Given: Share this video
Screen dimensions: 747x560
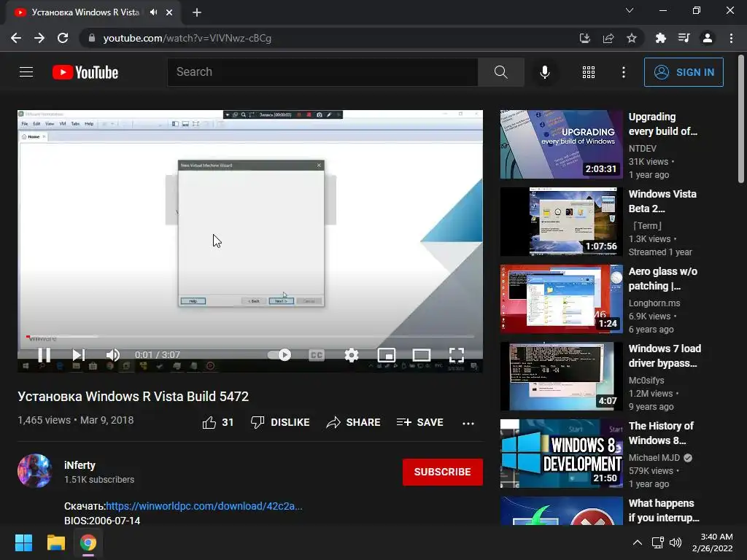Looking at the screenshot, I should pos(353,422).
